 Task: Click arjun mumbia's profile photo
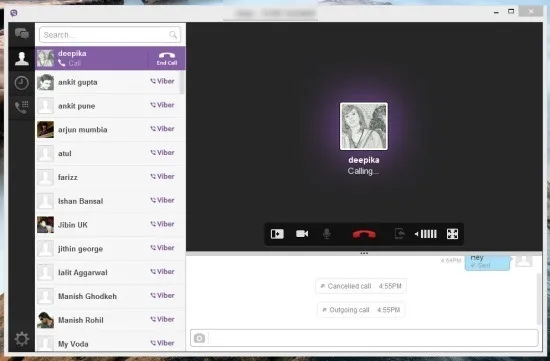(x=46, y=129)
